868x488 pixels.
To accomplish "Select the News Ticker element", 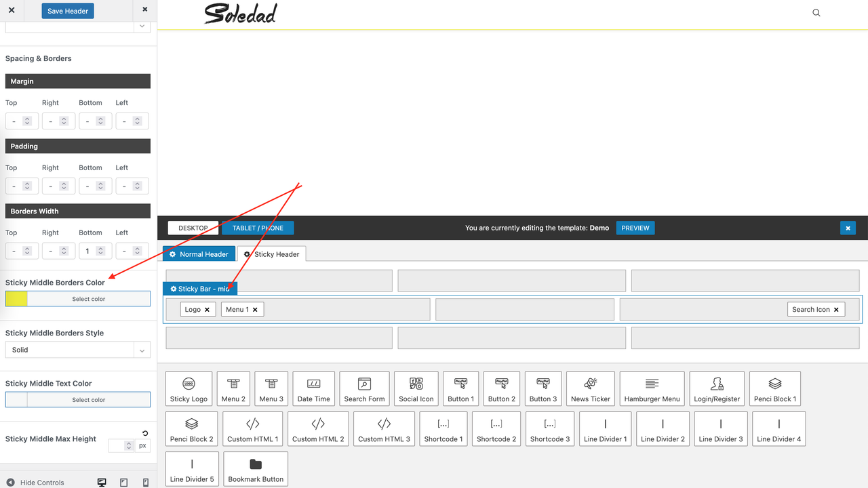I will pos(590,388).
